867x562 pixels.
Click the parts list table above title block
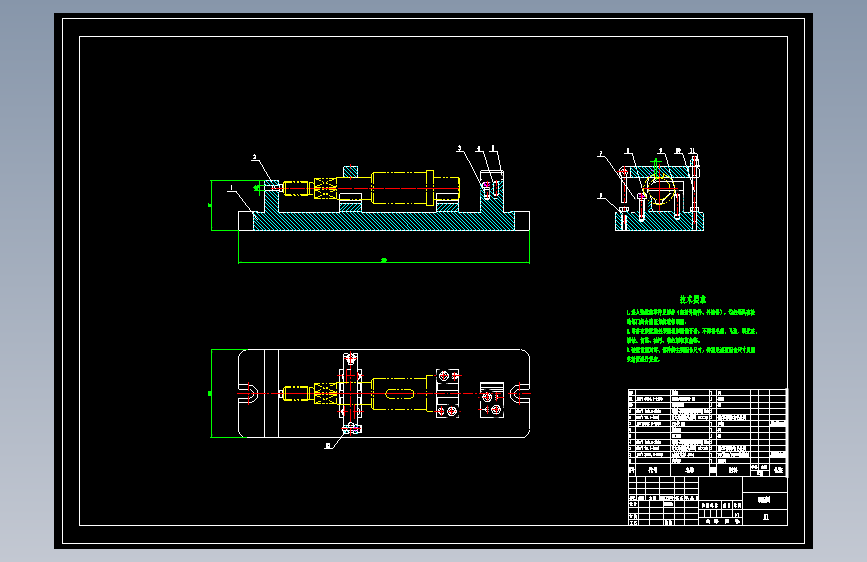707,433
